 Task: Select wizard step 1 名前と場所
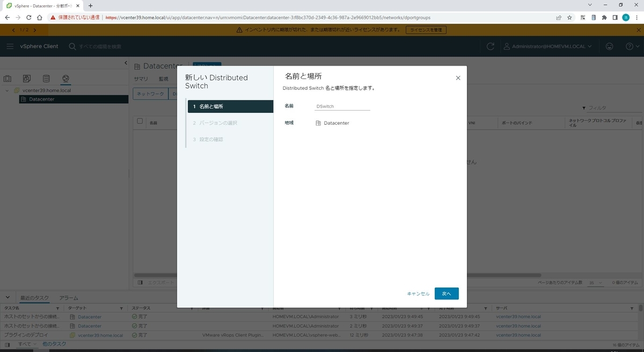[x=230, y=106]
